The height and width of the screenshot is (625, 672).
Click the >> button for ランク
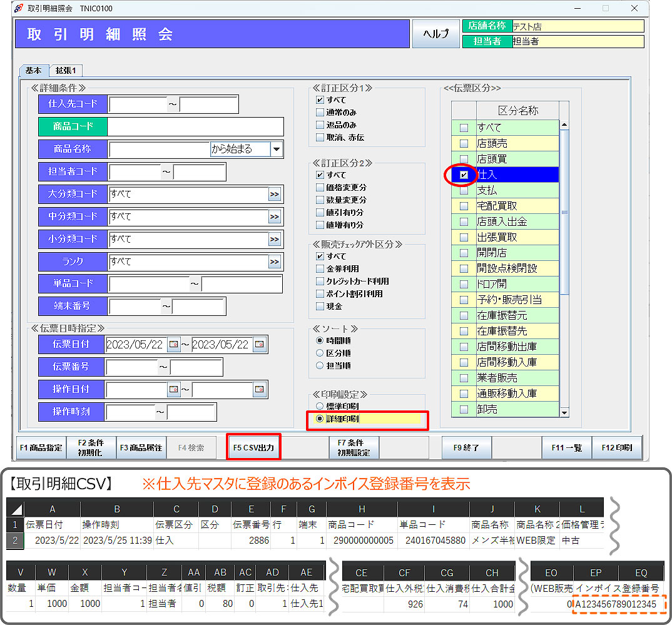[x=274, y=262]
